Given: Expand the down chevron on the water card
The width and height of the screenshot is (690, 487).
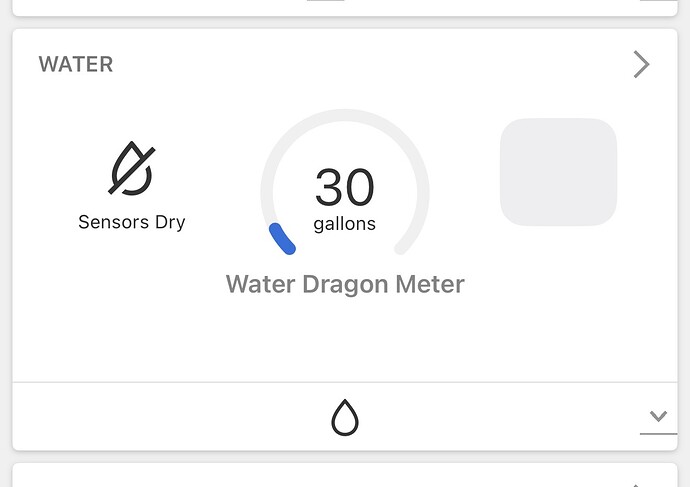Looking at the screenshot, I should (658, 416).
